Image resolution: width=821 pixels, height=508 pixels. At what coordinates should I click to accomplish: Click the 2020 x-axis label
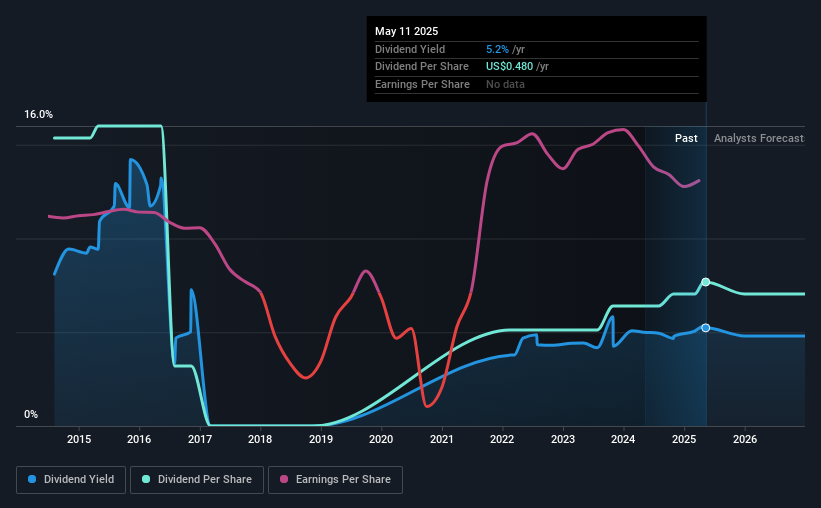point(381,439)
